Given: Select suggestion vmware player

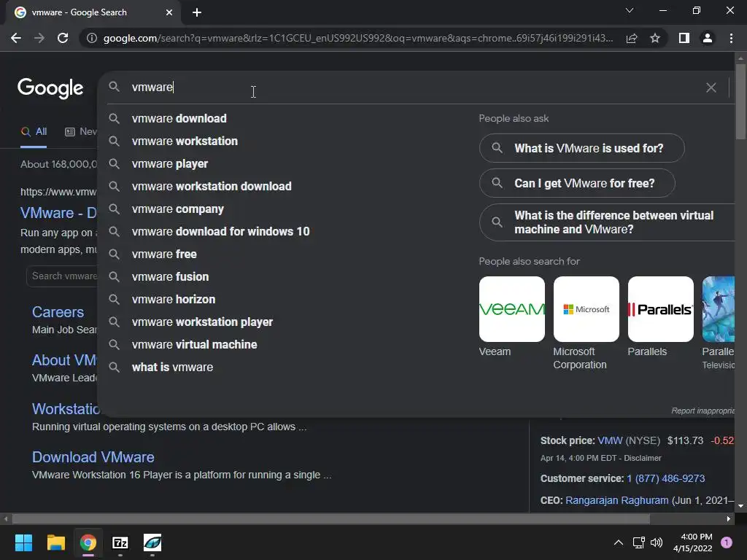Looking at the screenshot, I should coord(170,164).
